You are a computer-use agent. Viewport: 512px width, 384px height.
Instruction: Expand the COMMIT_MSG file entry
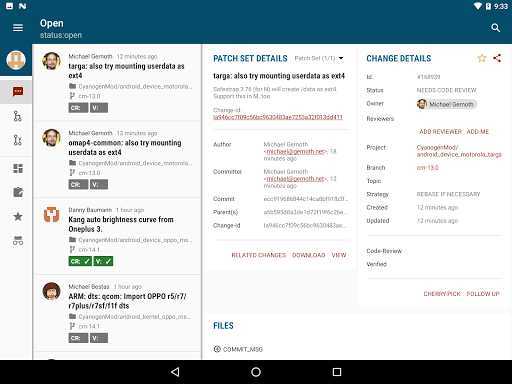[x=238, y=349]
